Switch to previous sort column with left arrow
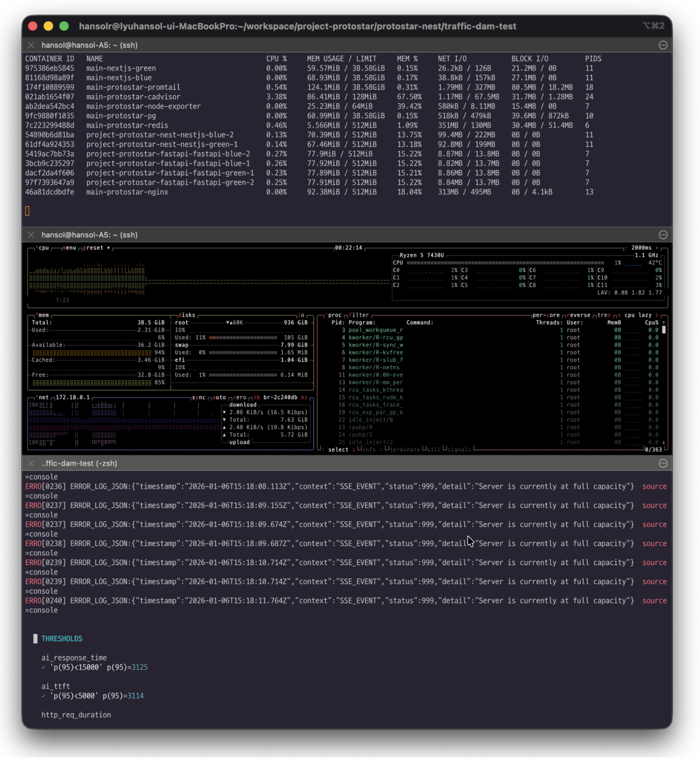700x759 pixels. pyautogui.click(x=620, y=315)
